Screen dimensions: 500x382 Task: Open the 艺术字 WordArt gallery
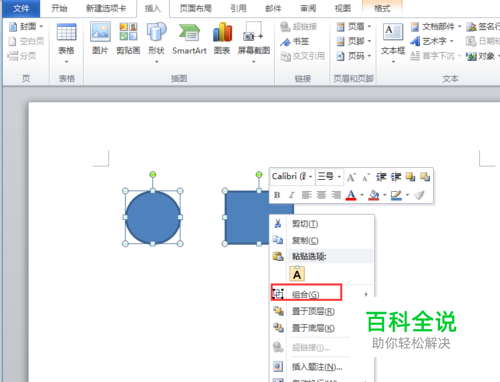(x=432, y=41)
